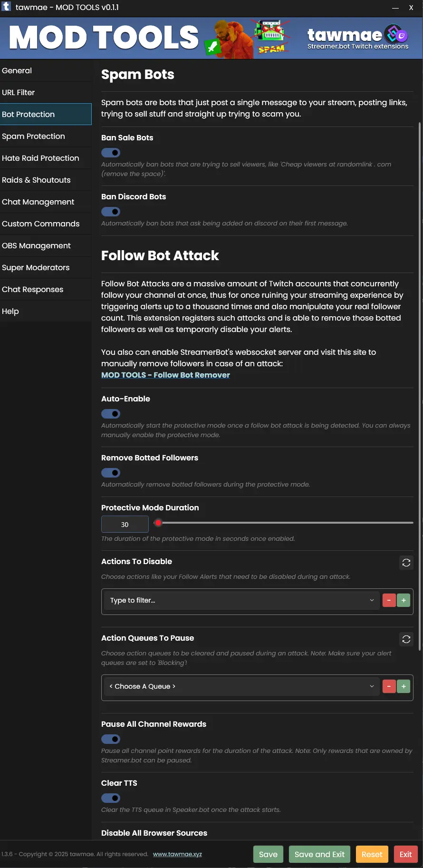Click the vertical scrollbar of settings panel
Image resolution: width=423 pixels, height=868 pixels.
click(x=419, y=386)
